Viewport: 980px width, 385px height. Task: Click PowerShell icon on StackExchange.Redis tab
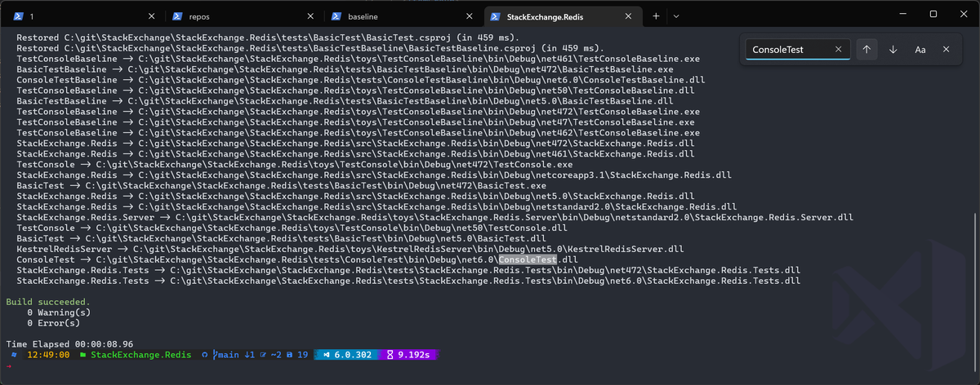click(496, 15)
